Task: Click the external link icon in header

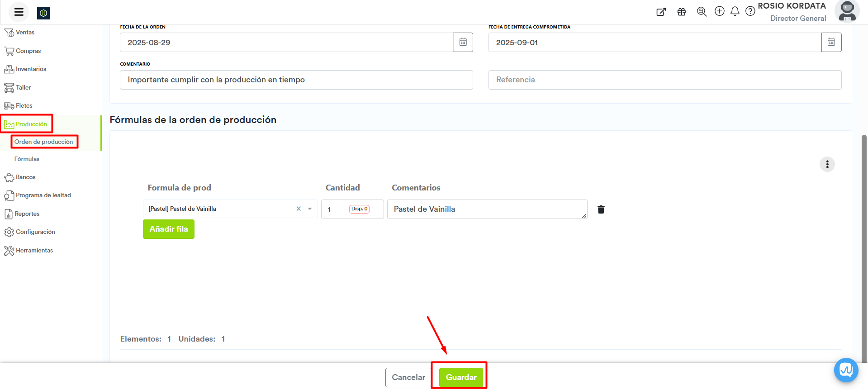Action: (x=661, y=12)
